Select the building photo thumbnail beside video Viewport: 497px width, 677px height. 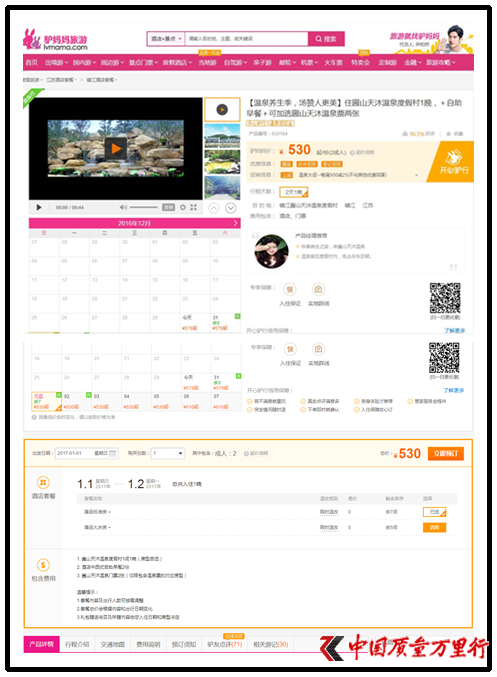(x=222, y=136)
